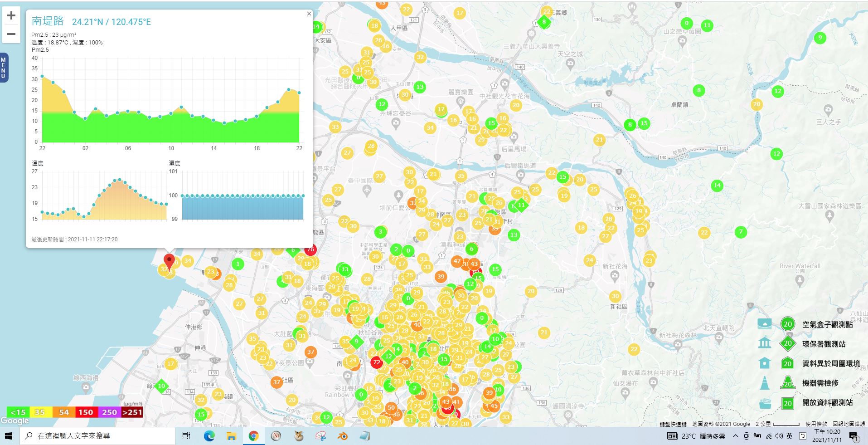Switch the 英 input method indicator
868x445 pixels.
tap(790, 436)
